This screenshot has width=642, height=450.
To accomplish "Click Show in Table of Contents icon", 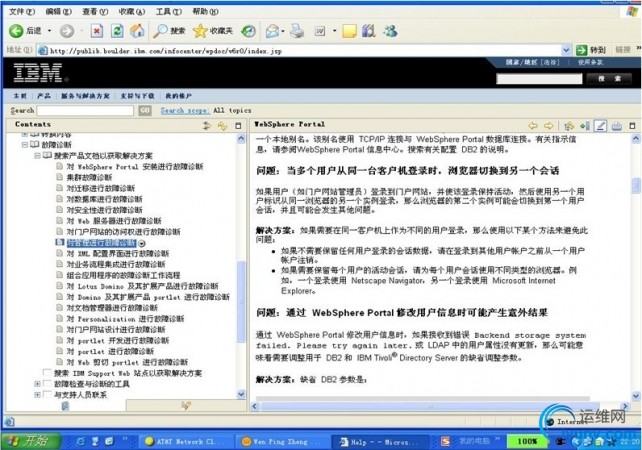I will click(569, 126).
